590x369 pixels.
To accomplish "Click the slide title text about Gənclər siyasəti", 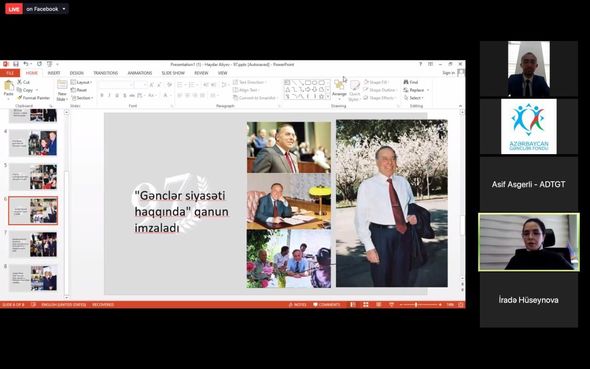I will pos(182,212).
